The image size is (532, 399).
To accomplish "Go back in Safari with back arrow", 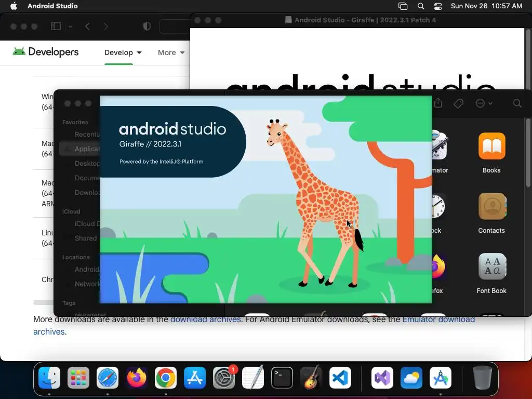I will point(87,26).
